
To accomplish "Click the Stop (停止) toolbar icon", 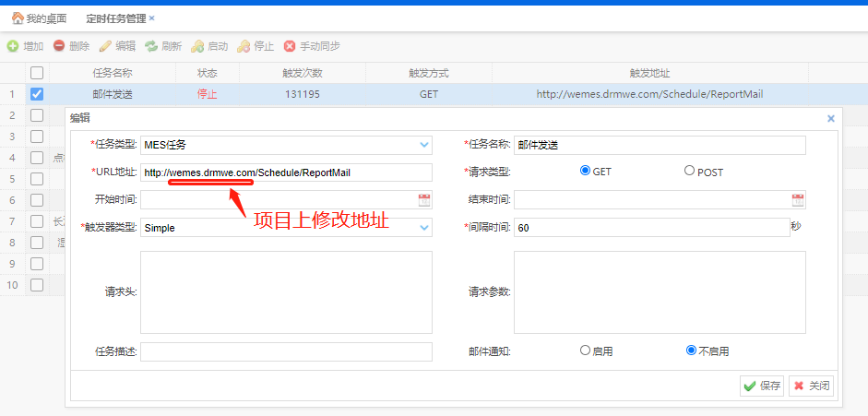I will point(244,46).
